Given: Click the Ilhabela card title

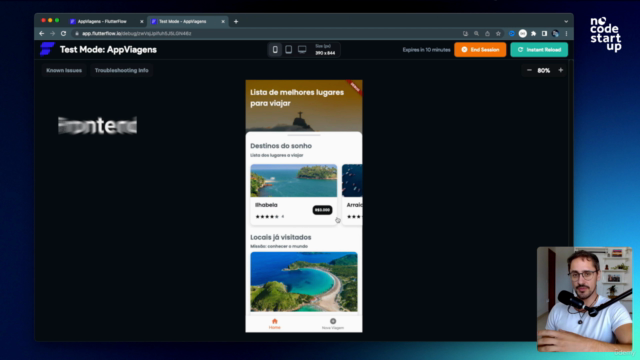Looking at the screenshot, I should click(x=266, y=205).
